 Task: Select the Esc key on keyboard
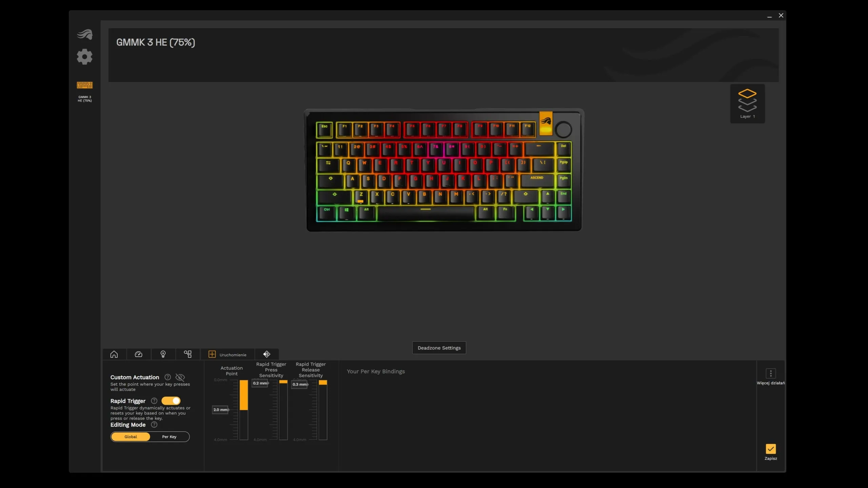[324, 130]
